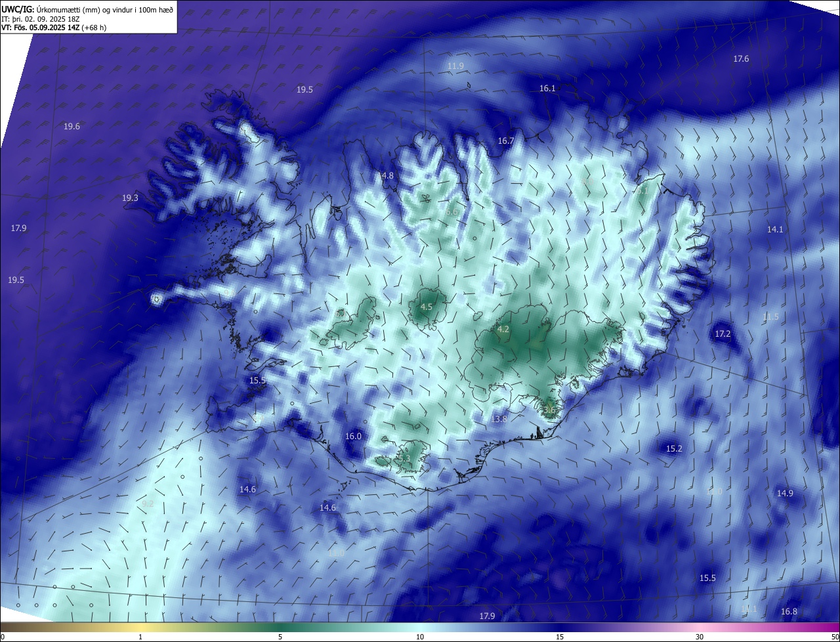Click the colour scale tick label 15
The height and width of the screenshot is (642, 840).
560,637
